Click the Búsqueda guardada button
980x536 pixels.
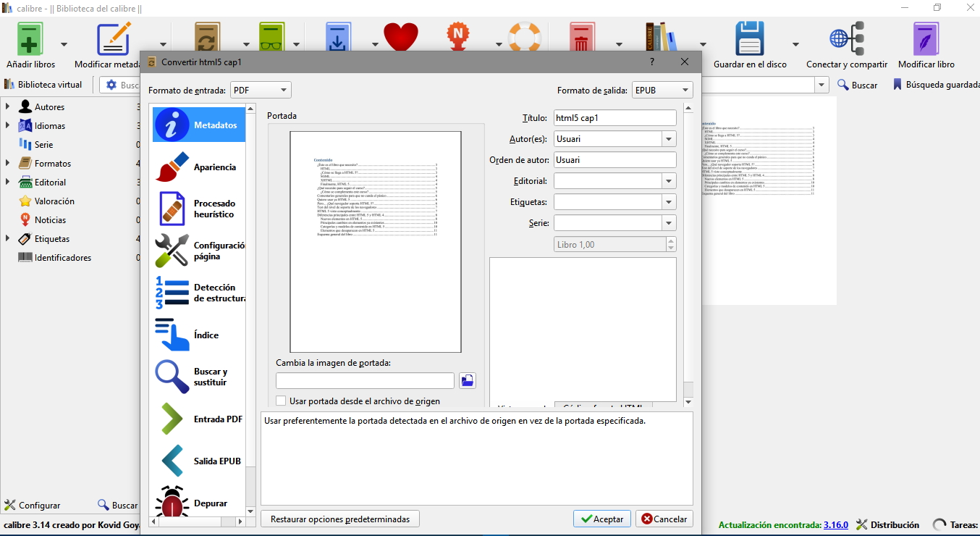pos(936,85)
